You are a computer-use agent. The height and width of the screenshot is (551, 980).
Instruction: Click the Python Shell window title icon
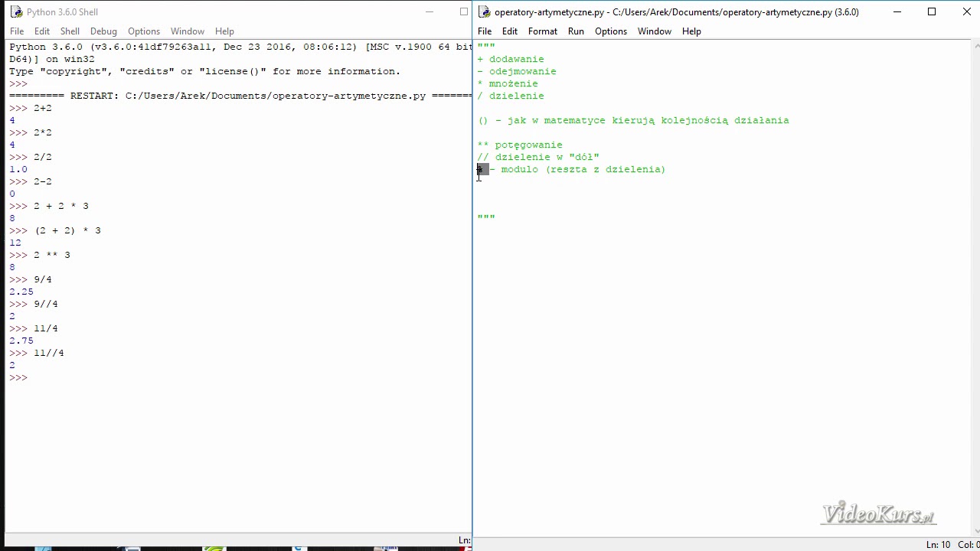pyautogui.click(x=16, y=11)
